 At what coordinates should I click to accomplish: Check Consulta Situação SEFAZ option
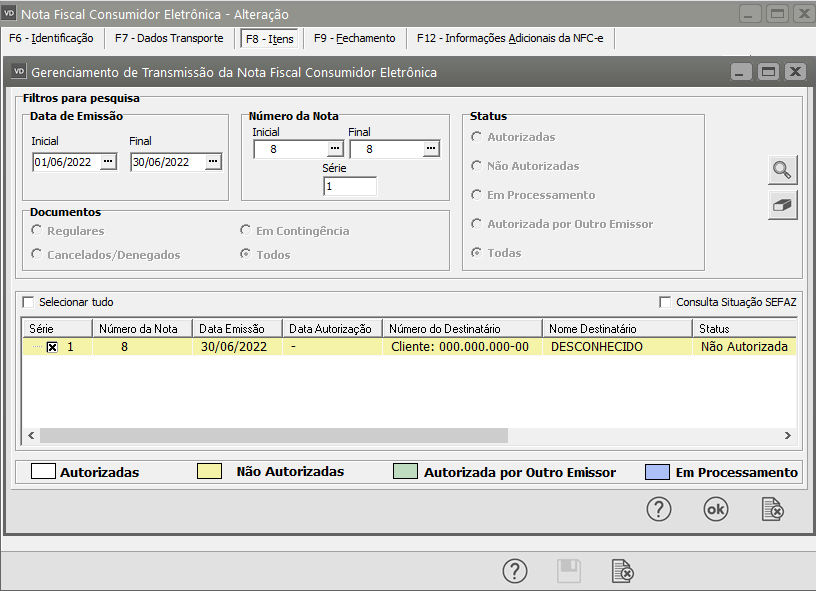(x=666, y=302)
